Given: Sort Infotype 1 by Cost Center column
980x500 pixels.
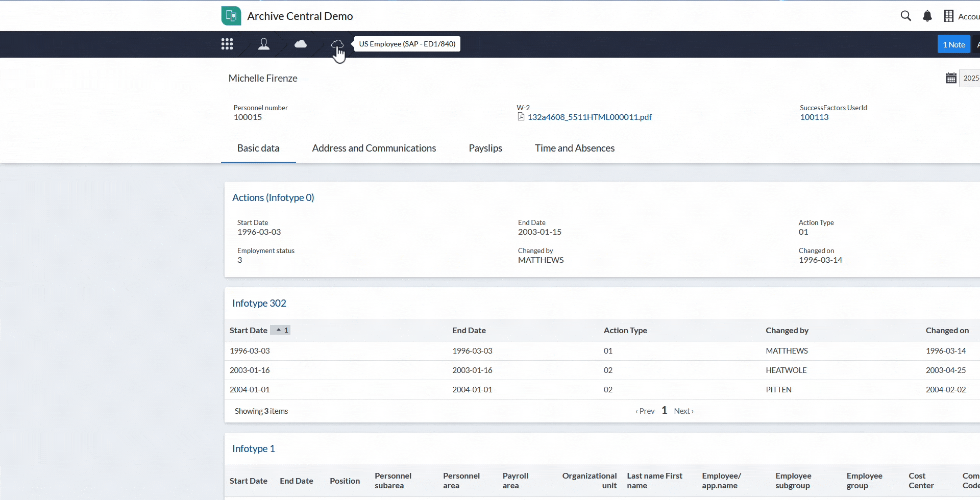Looking at the screenshot, I should [921, 481].
